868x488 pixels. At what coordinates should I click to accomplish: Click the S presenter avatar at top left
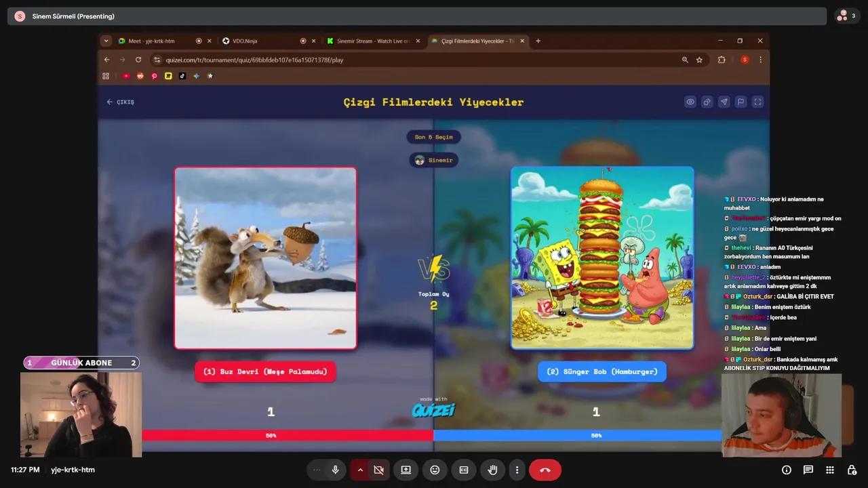point(20,16)
